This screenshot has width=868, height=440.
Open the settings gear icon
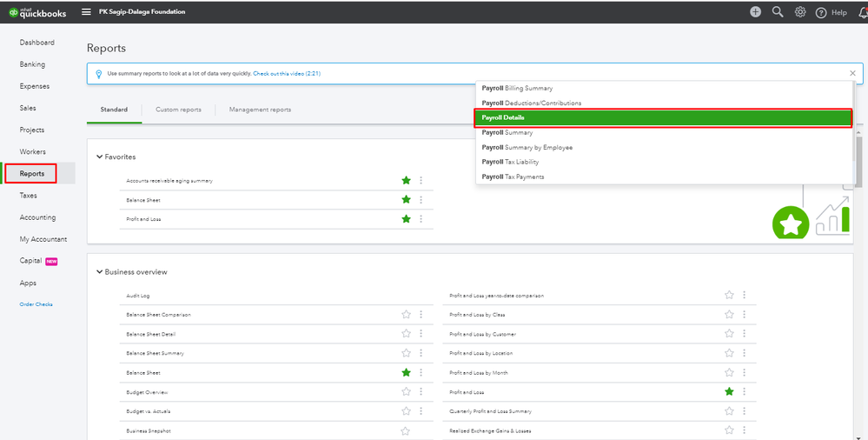(x=800, y=12)
